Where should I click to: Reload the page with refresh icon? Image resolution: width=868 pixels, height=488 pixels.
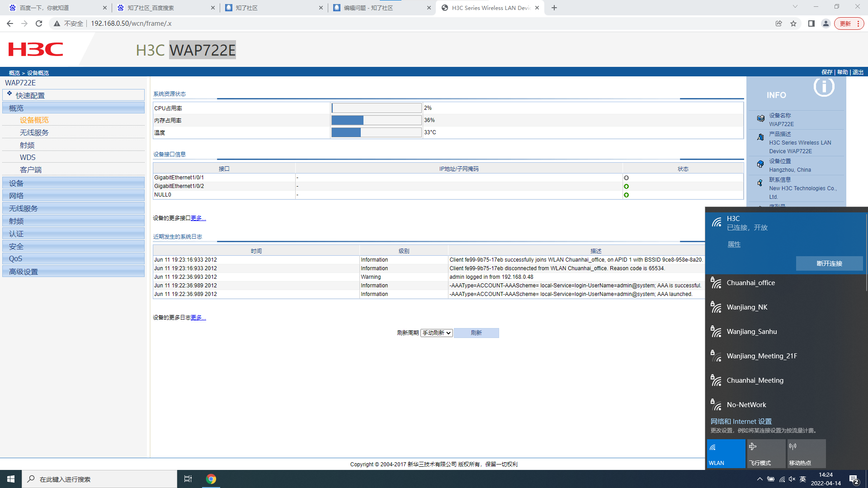39,23
